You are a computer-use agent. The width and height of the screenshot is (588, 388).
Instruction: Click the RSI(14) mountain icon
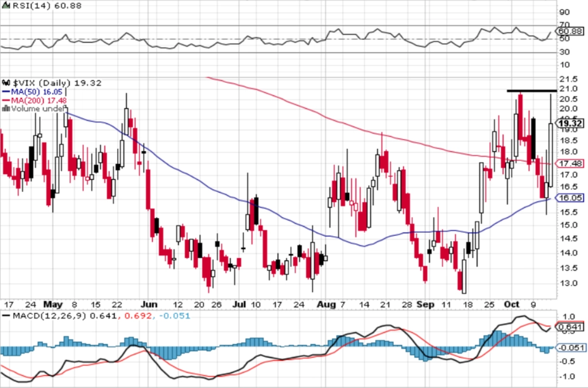point(6,6)
